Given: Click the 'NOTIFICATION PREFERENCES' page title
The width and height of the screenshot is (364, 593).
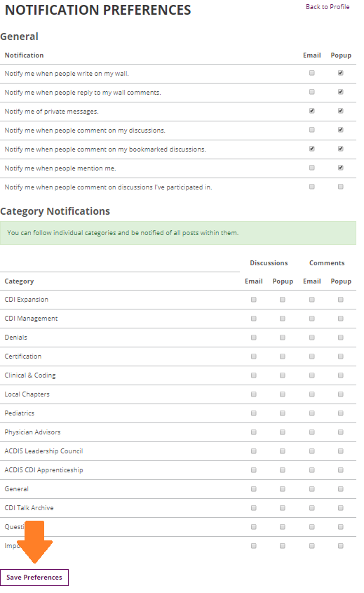Looking at the screenshot, I should click(x=98, y=10).
